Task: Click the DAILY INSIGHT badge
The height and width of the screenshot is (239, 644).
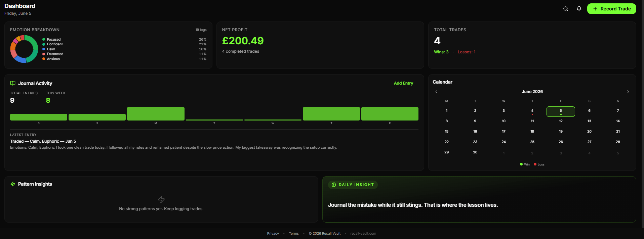Action: point(353,185)
